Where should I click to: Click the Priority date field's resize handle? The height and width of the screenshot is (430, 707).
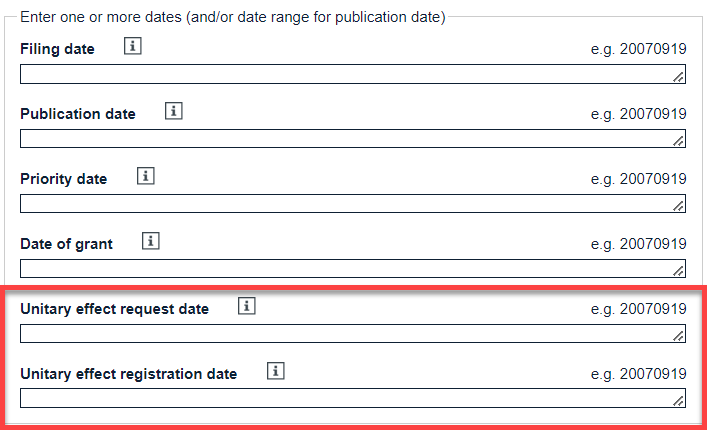pyautogui.click(x=679, y=206)
